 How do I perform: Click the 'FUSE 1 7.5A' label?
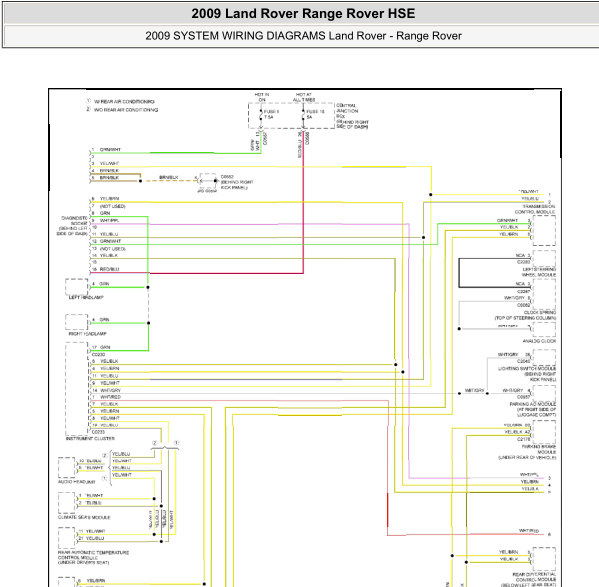pos(271,114)
